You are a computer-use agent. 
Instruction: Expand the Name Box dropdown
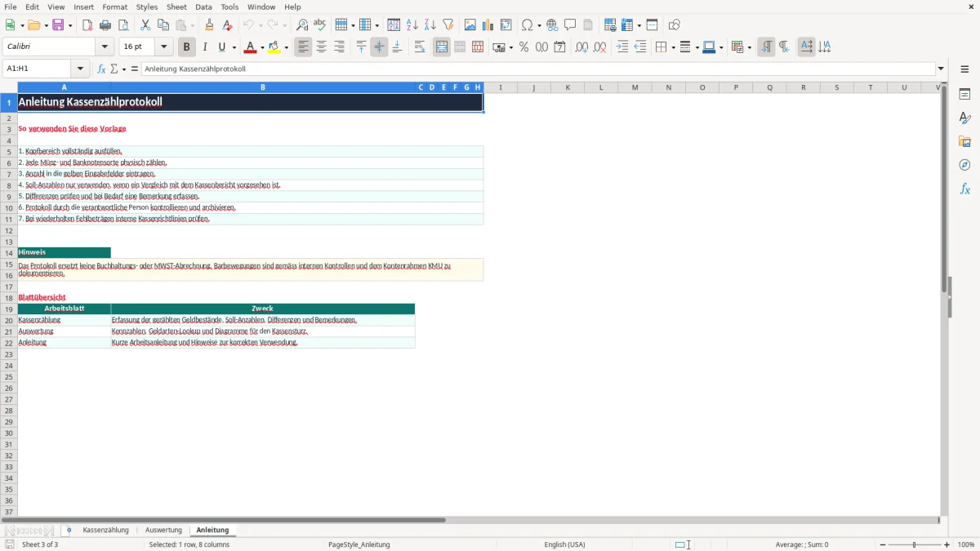point(80,69)
